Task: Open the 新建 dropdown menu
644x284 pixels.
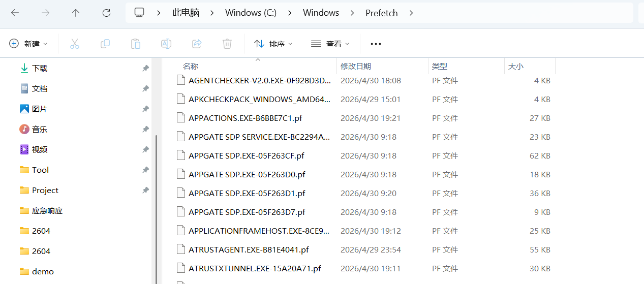Action: (x=28, y=44)
